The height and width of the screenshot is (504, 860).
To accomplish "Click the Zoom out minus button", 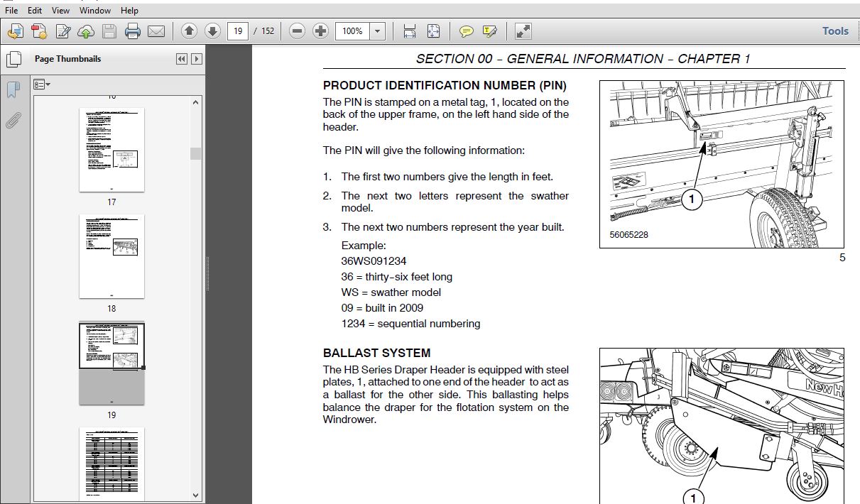I will click(298, 31).
